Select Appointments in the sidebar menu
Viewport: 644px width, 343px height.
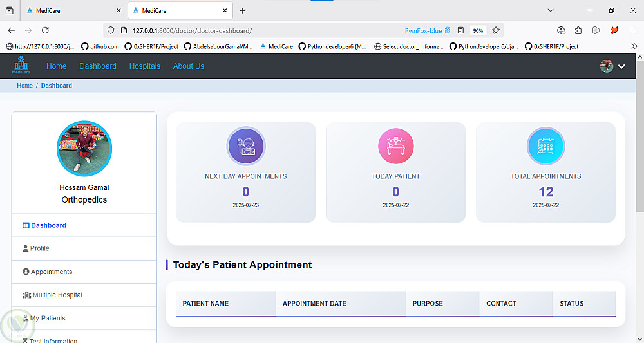click(52, 272)
